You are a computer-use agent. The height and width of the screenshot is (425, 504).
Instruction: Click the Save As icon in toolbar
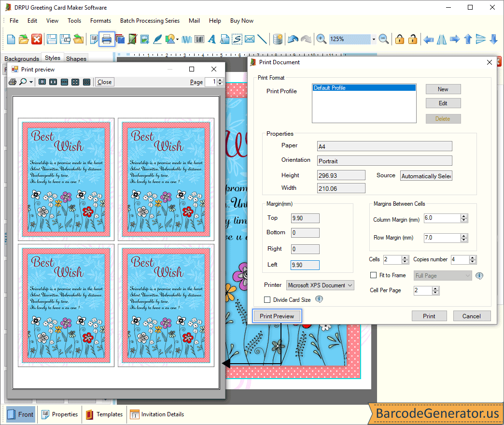pyautogui.click(x=65, y=39)
